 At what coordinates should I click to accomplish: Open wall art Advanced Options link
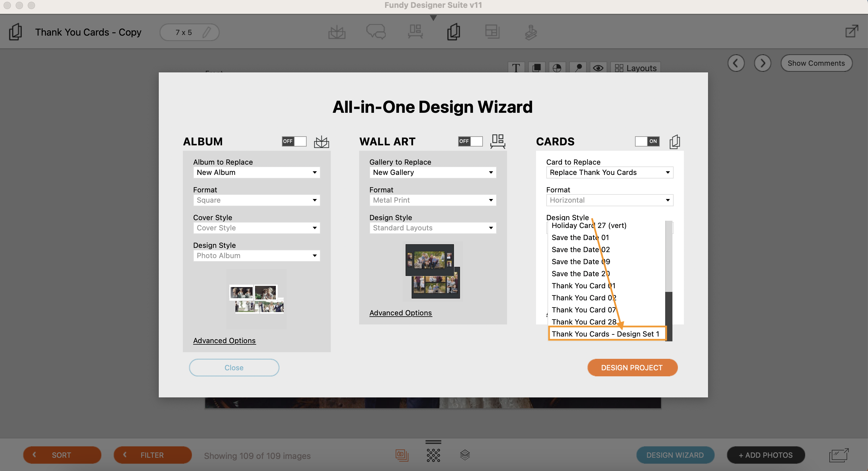[x=400, y=313]
